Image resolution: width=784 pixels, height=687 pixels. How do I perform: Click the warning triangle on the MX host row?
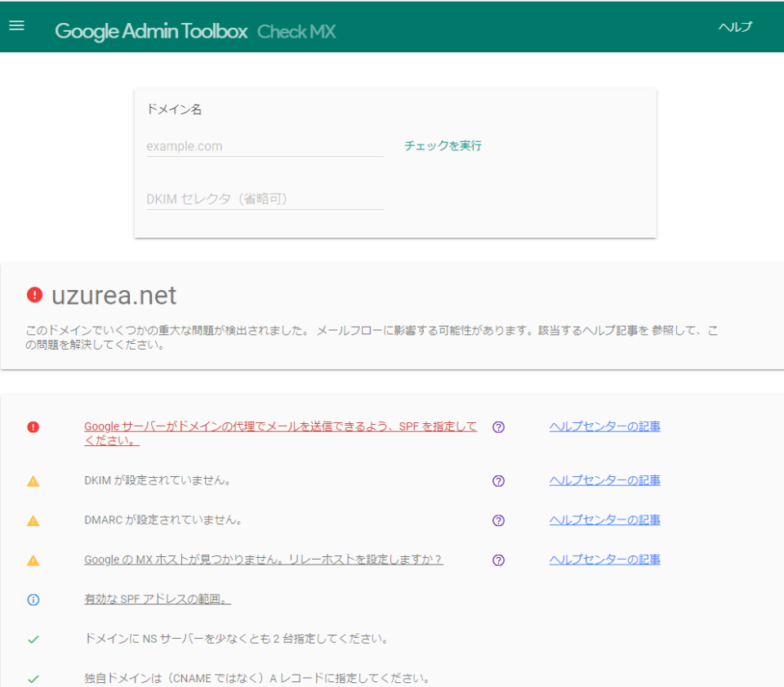tap(33, 560)
